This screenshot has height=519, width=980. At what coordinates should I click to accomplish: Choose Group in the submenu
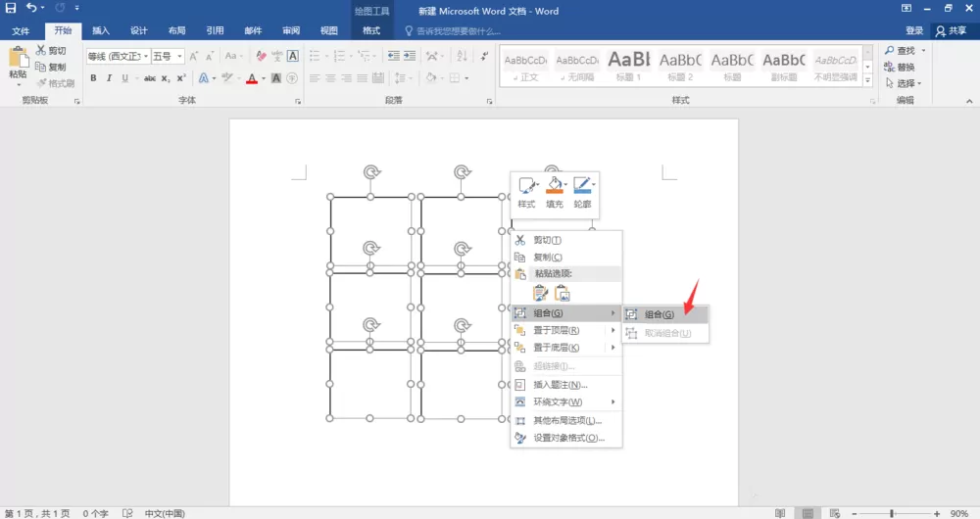[x=665, y=314]
